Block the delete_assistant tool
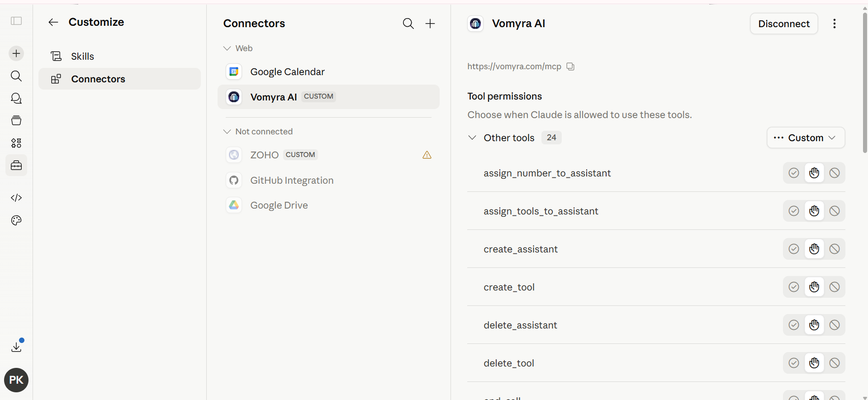 pyautogui.click(x=835, y=325)
